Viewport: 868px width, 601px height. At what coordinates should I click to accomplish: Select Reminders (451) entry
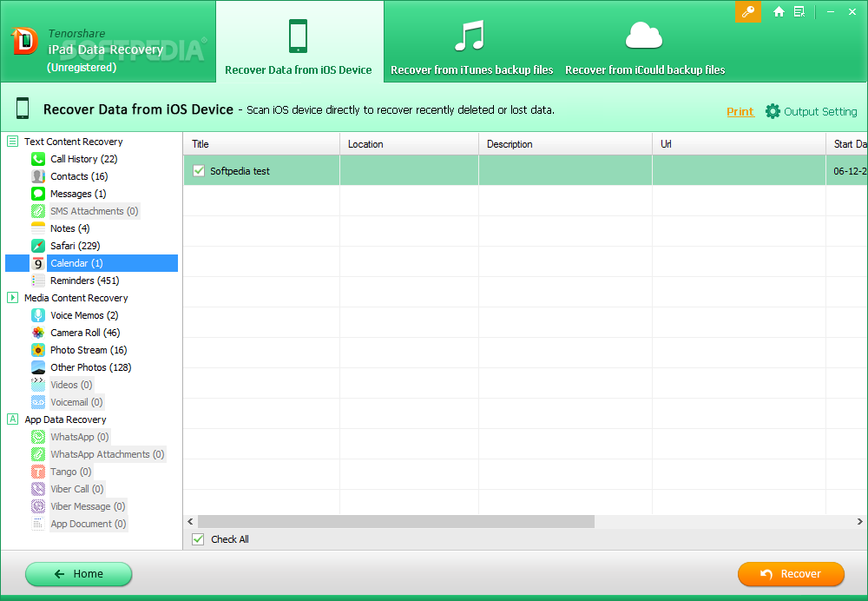[85, 281]
